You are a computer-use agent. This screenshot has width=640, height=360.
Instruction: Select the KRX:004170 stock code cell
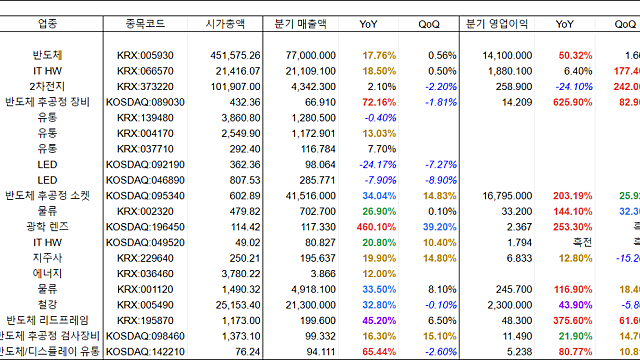coord(145,133)
